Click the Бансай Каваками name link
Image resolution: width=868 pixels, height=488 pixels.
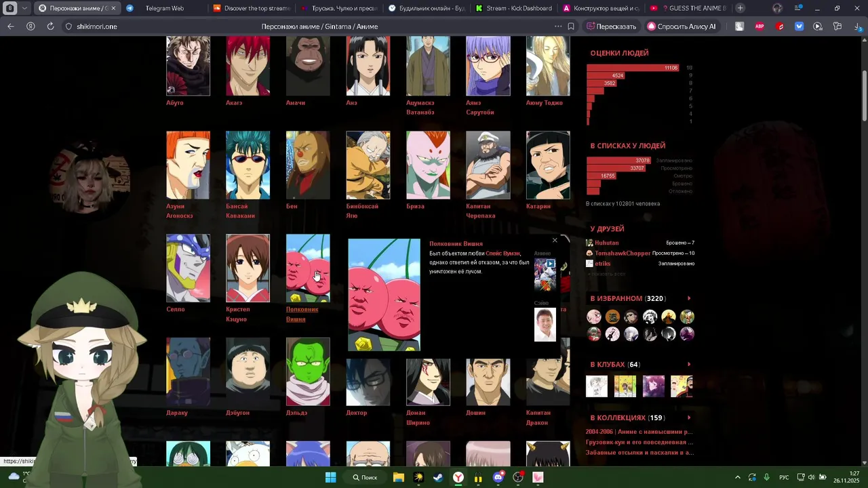240,211
